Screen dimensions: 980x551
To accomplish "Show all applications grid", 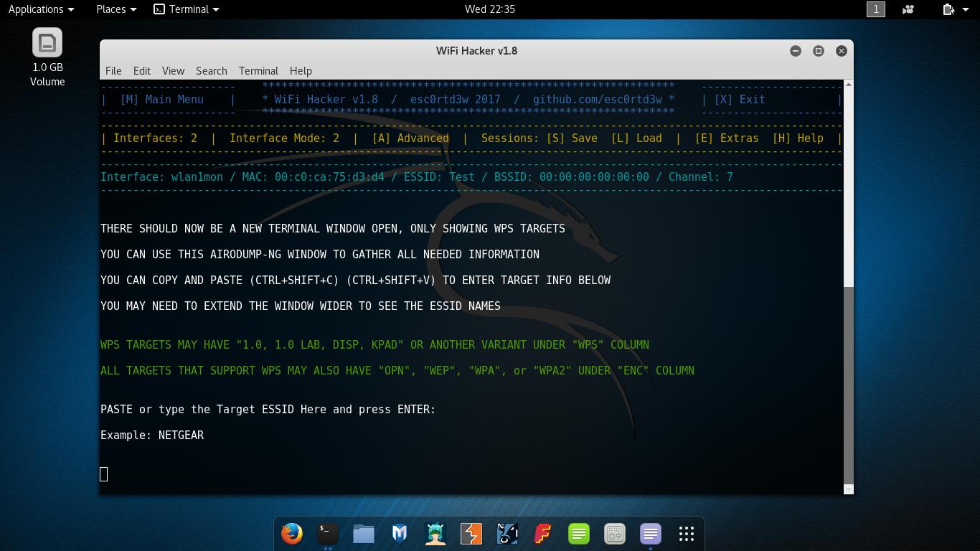I will (687, 534).
